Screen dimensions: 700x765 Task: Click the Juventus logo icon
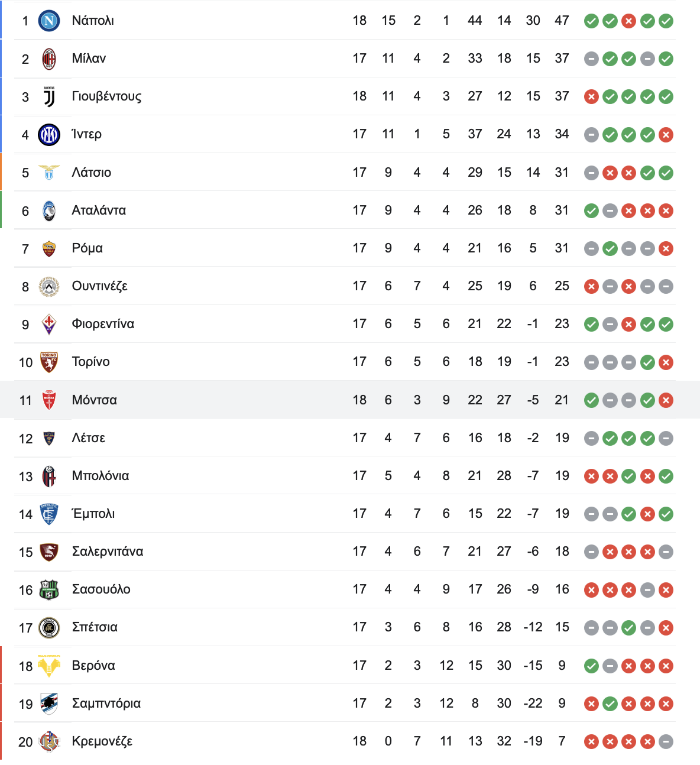click(49, 96)
